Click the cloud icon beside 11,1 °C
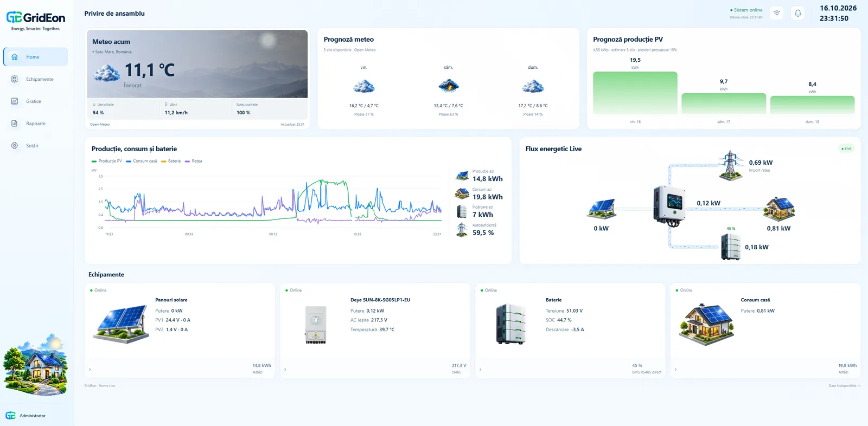This screenshot has height=426, width=868. (106, 73)
